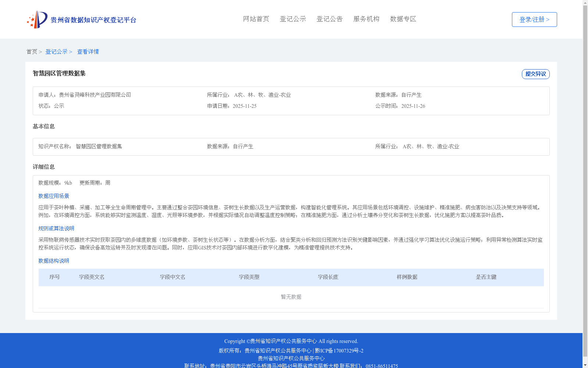Click 暂无数据 empty table message
This screenshot has height=368, width=588.
click(291, 297)
